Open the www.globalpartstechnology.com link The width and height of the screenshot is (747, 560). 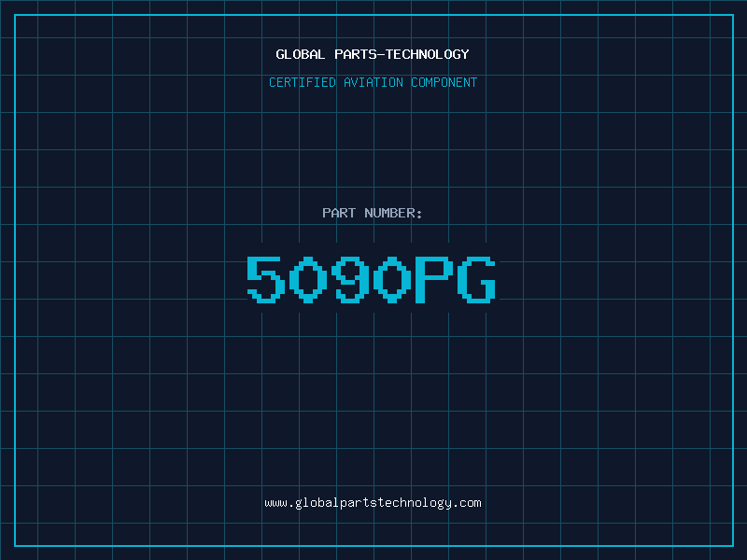tap(373, 503)
